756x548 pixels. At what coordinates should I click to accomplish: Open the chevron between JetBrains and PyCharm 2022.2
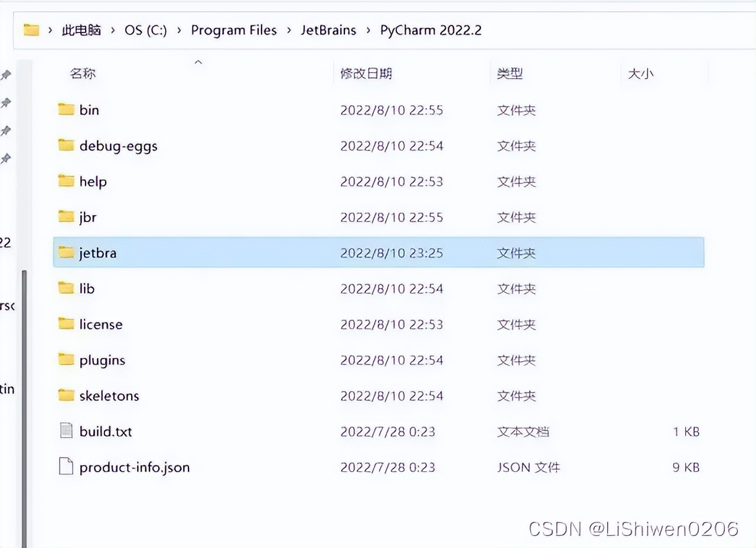(x=369, y=30)
